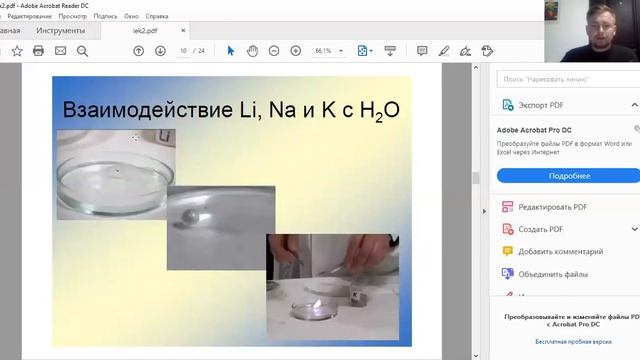Click the potassium flame reaction photo

[x=333, y=287]
